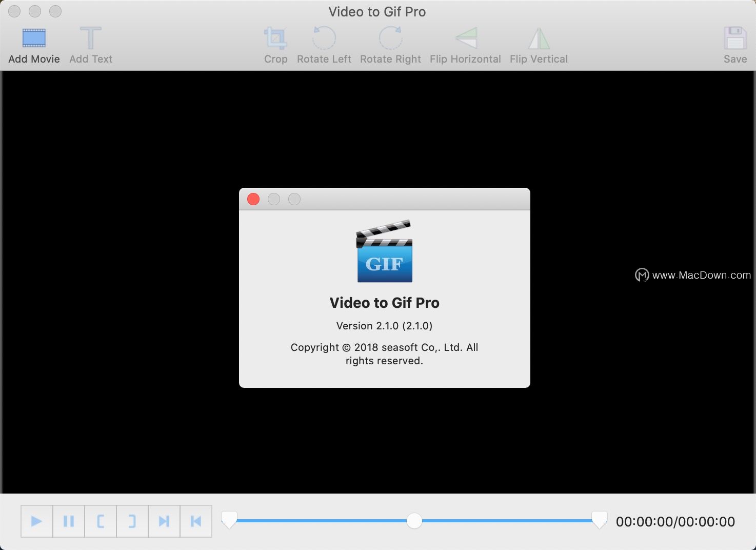
Task: Click the Rotate Left icon
Action: (x=324, y=38)
